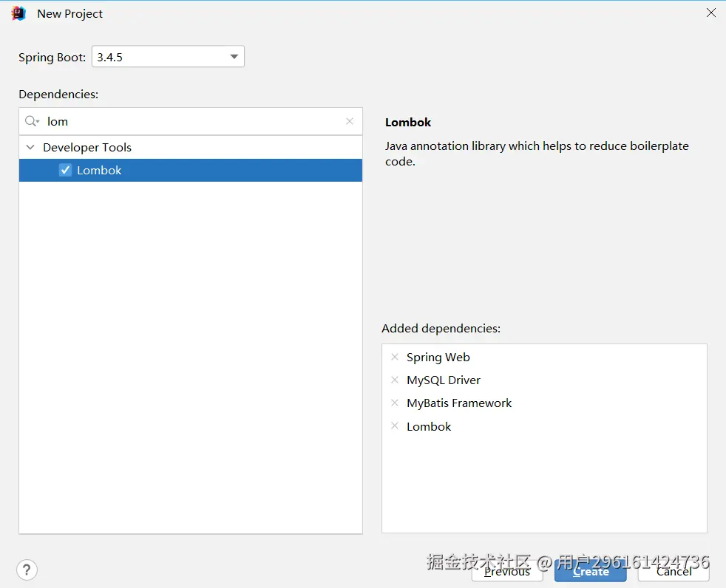This screenshot has width=726, height=588.
Task: Click the Cancel button
Action: (674, 572)
